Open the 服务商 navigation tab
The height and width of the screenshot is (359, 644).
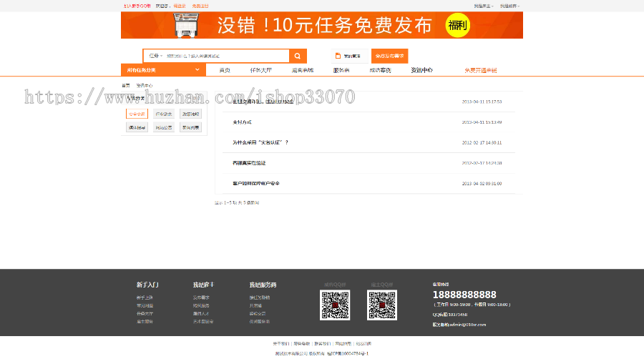[341, 70]
